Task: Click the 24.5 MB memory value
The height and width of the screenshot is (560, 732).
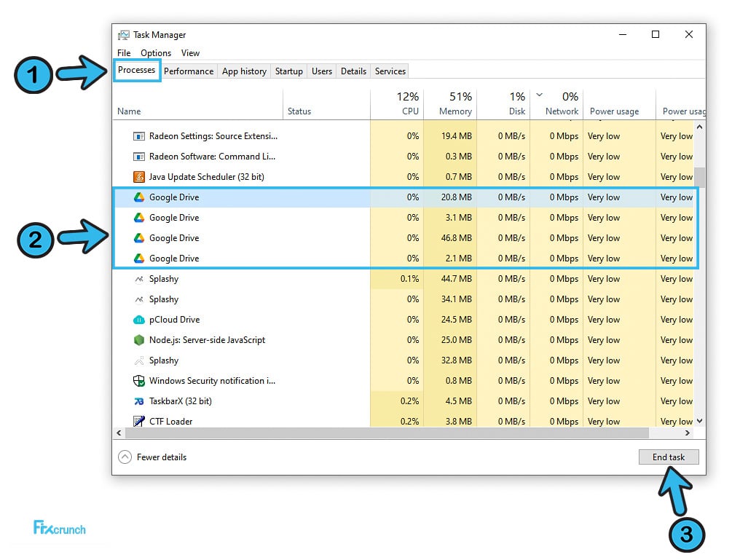Action: (457, 320)
